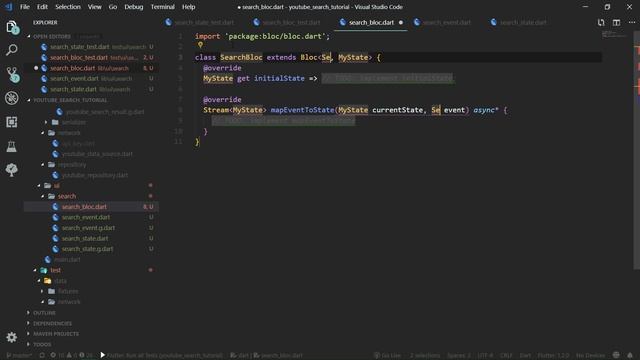Open the Debug view in activity bar
640x360 pixels.
pyautogui.click(x=11, y=98)
